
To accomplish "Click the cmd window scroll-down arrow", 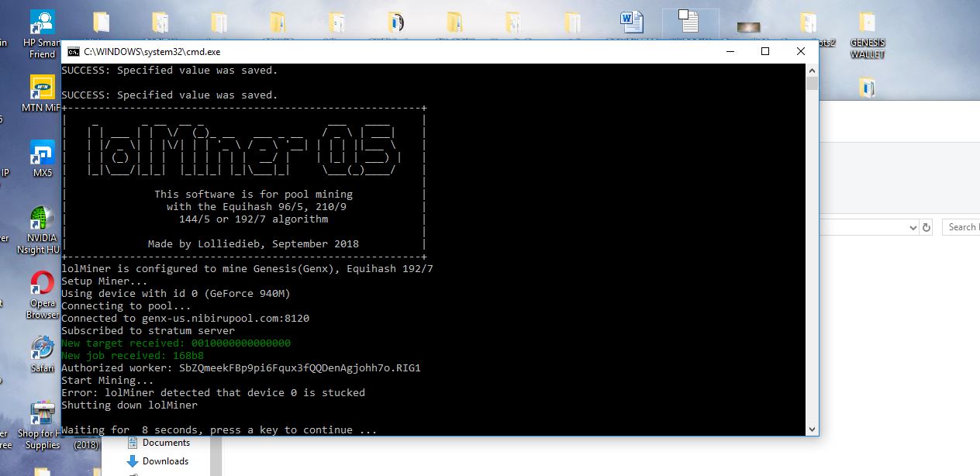I will tap(812, 429).
